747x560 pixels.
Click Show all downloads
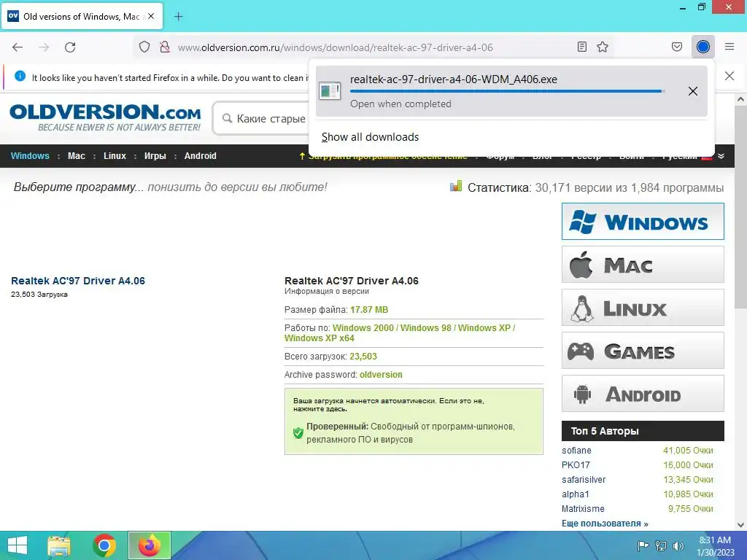(x=370, y=137)
